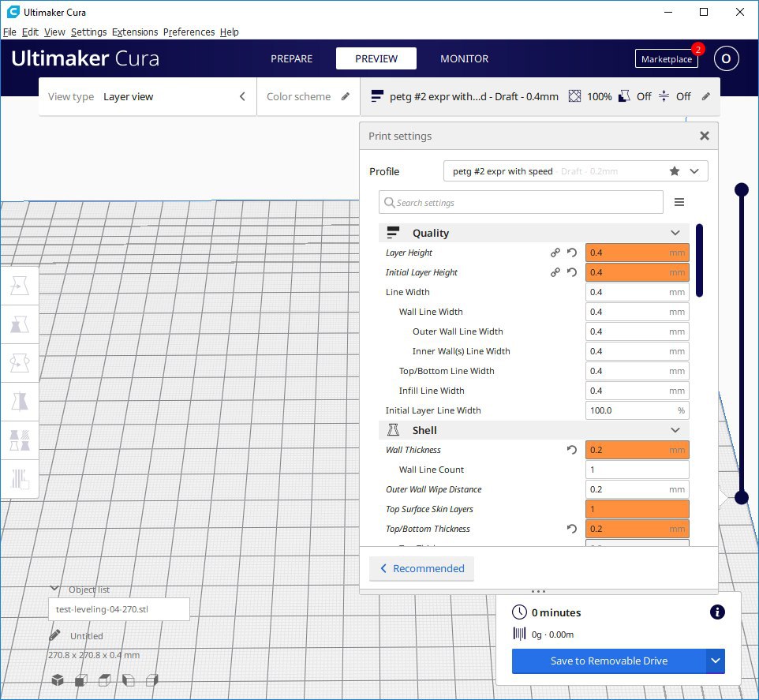Click pencil icon next to Untitled job name
This screenshot has width=759, height=700.
pyautogui.click(x=54, y=634)
